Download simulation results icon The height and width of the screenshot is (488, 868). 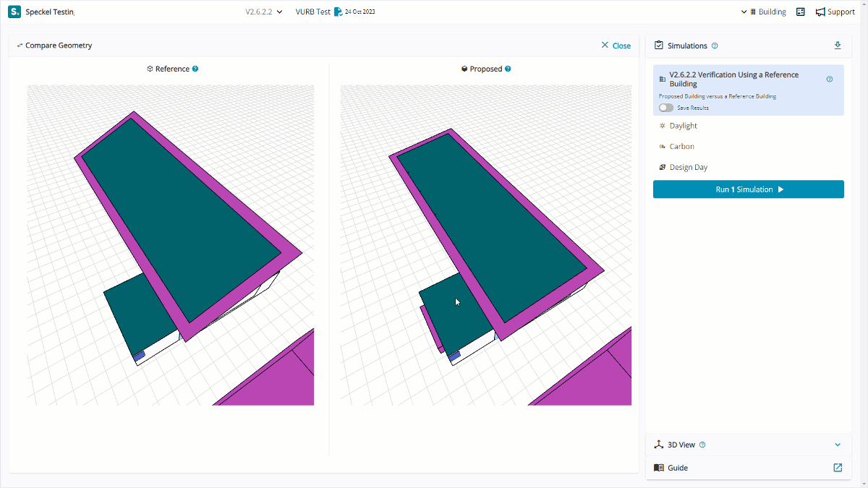coord(838,46)
